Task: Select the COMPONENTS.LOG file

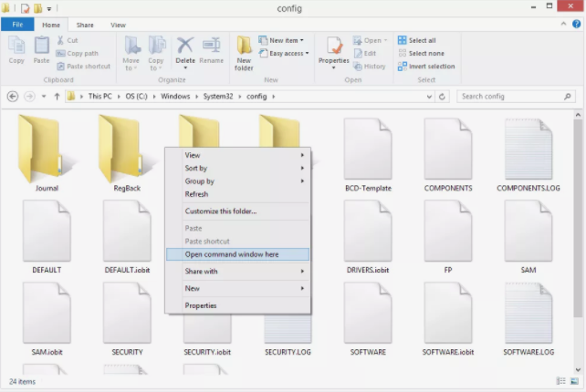Action: pyautogui.click(x=528, y=155)
